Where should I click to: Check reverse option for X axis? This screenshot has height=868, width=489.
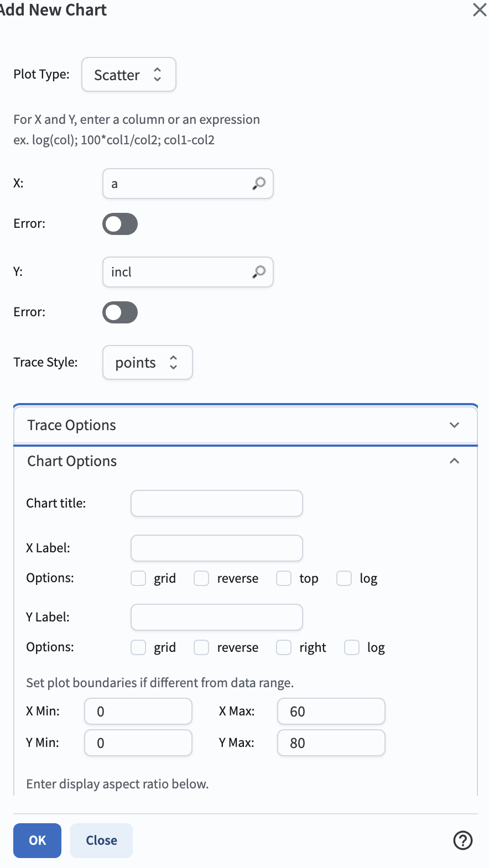pyautogui.click(x=201, y=578)
